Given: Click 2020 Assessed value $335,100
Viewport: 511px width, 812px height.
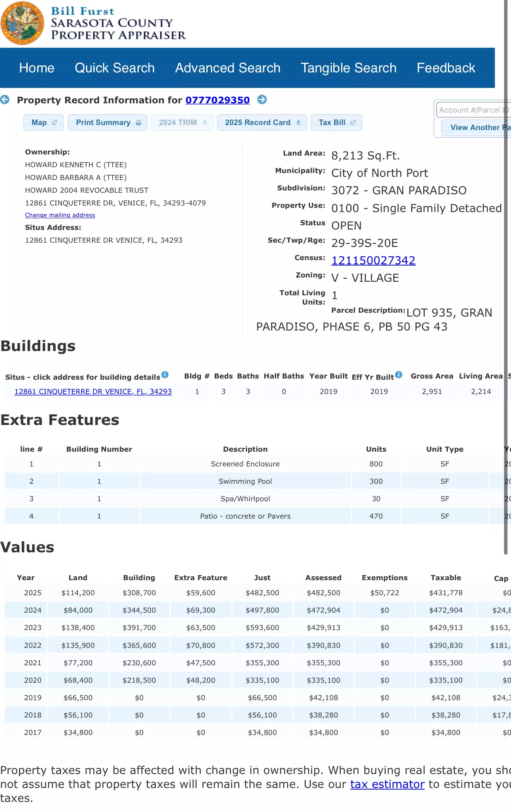Looking at the screenshot, I should pos(324,680).
